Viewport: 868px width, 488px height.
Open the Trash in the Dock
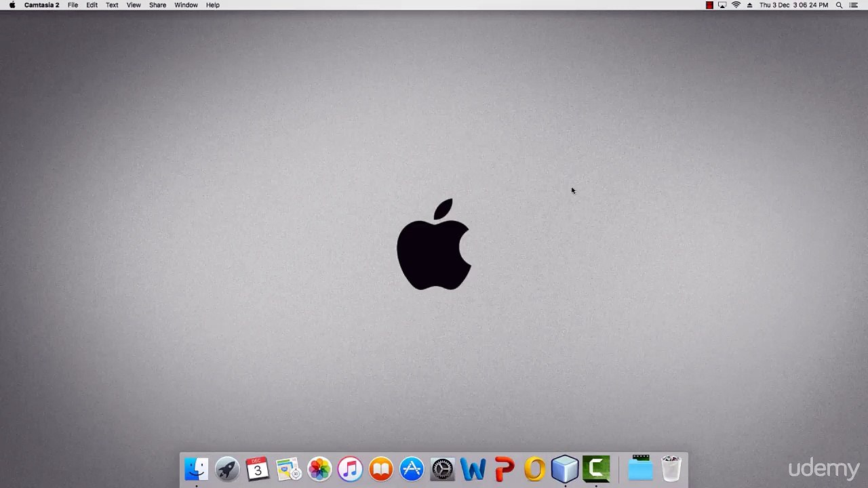point(671,469)
